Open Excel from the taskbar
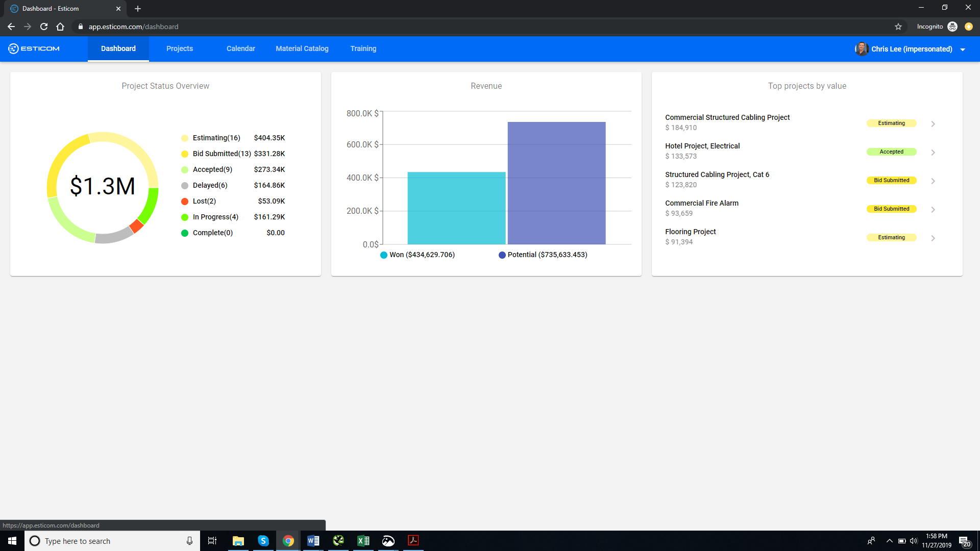 363,541
